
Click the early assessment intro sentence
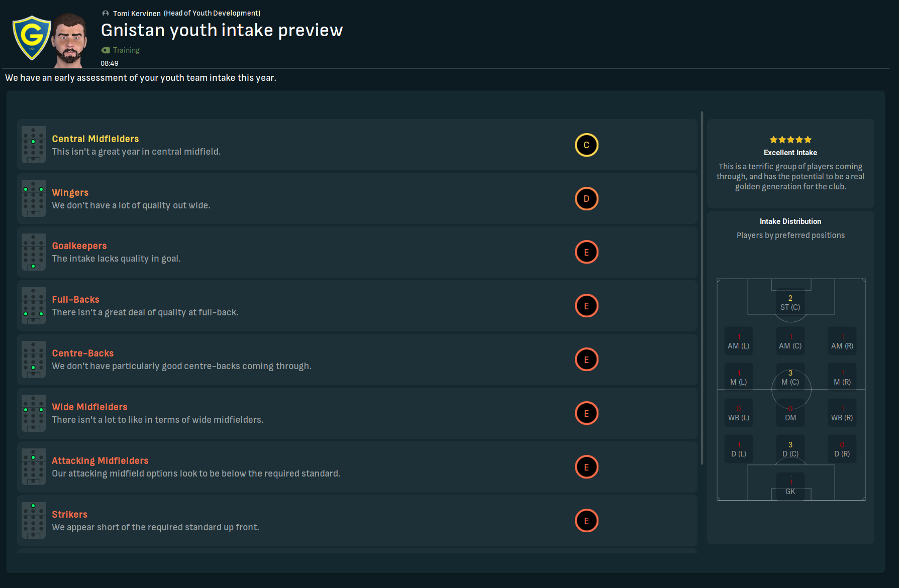(141, 78)
